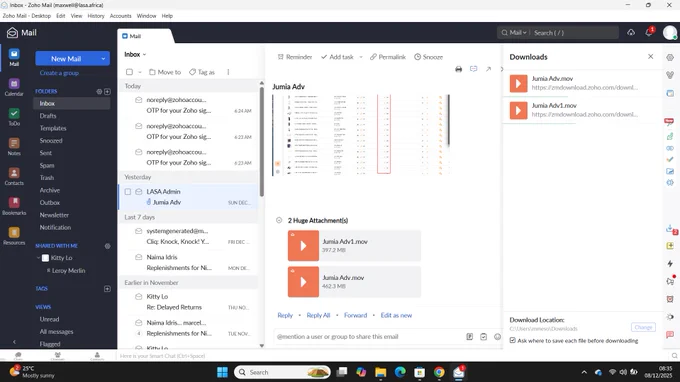The image size is (680, 382).
Task: Open File Explorer from the taskbar
Action: click(381, 372)
